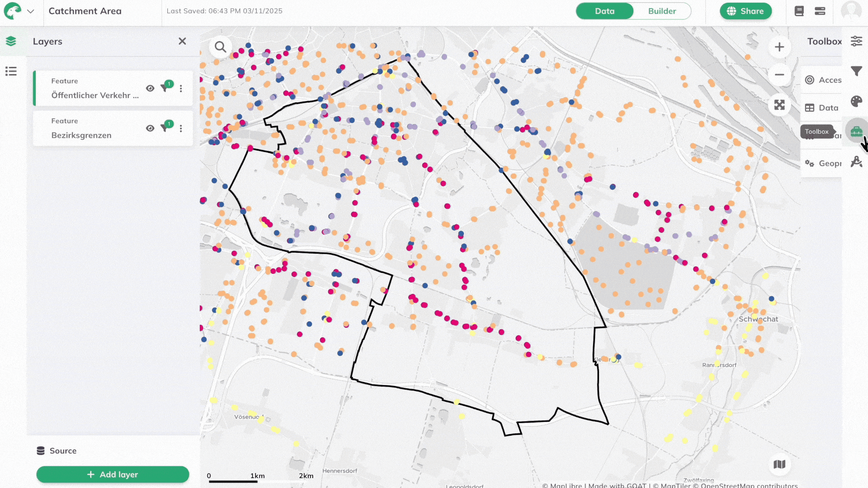Image resolution: width=868 pixels, height=488 pixels.
Task: Select the Data tab at the top
Action: (x=605, y=11)
